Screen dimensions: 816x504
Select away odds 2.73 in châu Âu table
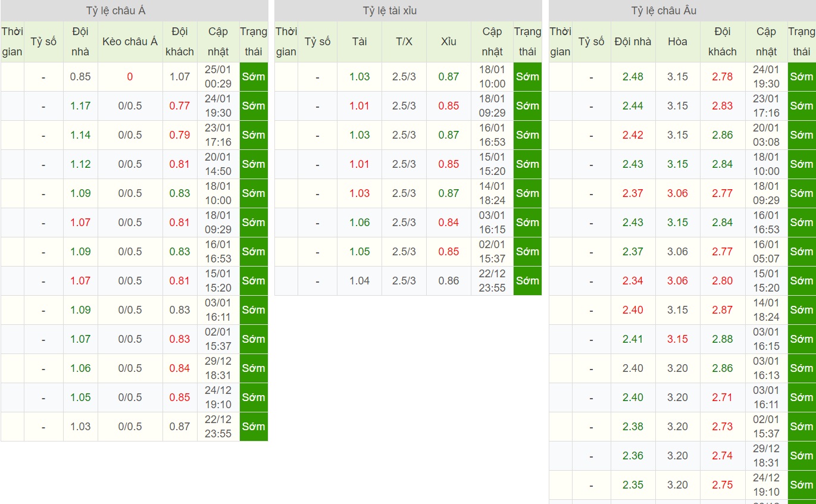pyautogui.click(x=723, y=427)
